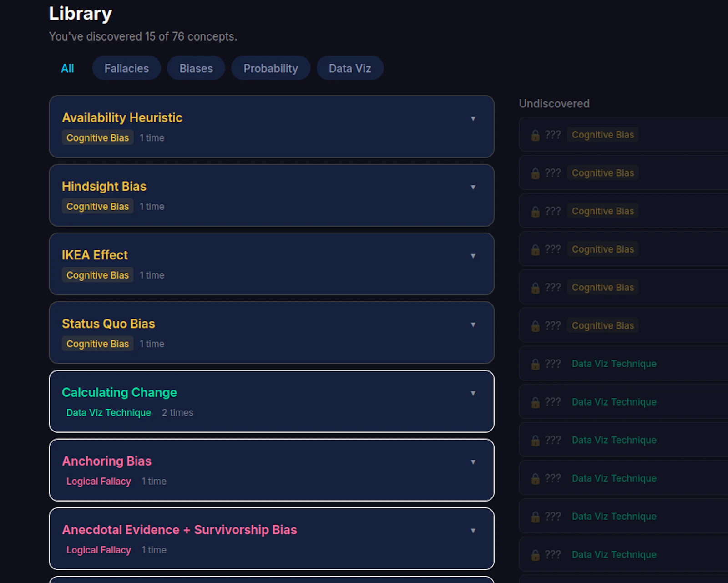The height and width of the screenshot is (583, 728).
Task: Switch to the Data Viz filter
Action: click(350, 68)
